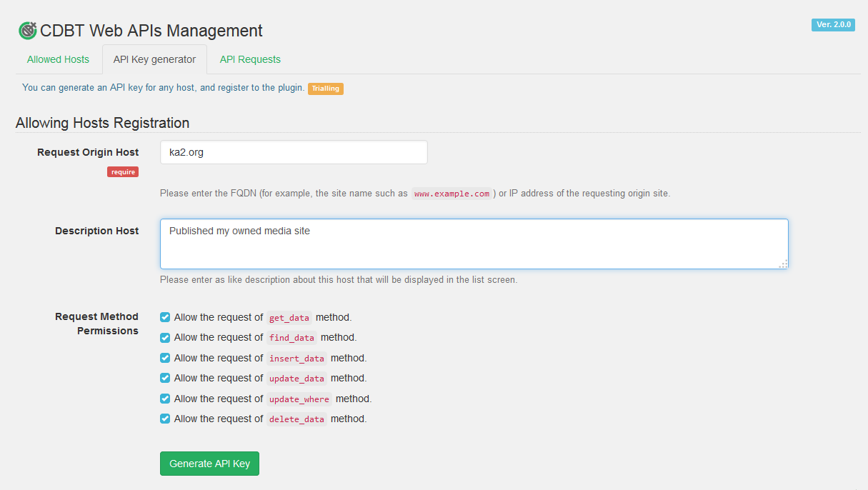
Task: Uncheck the get_data method checkbox
Action: point(165,317)
